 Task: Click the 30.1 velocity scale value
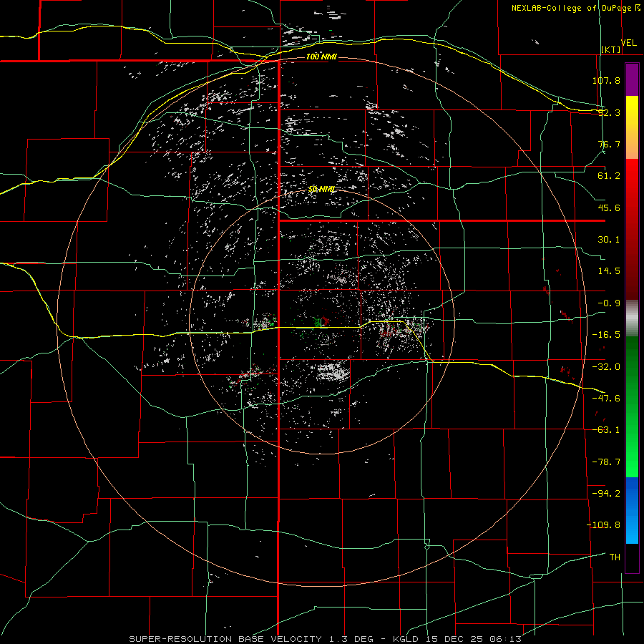(609, 240)
